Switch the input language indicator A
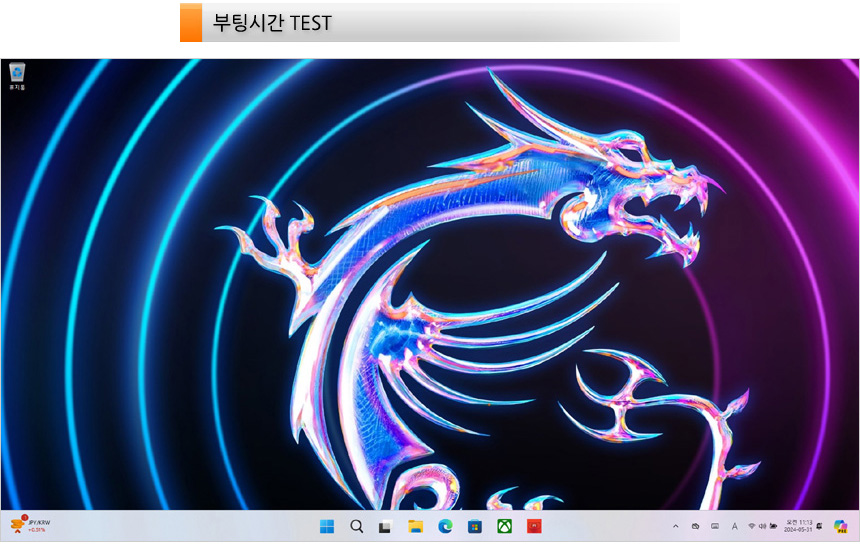 (734, 526)
